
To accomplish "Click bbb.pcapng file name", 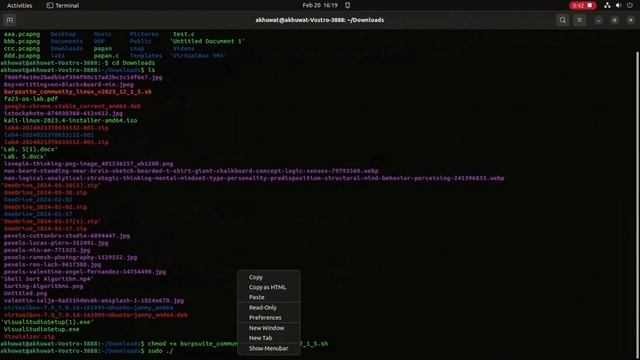I will [22, 41].
